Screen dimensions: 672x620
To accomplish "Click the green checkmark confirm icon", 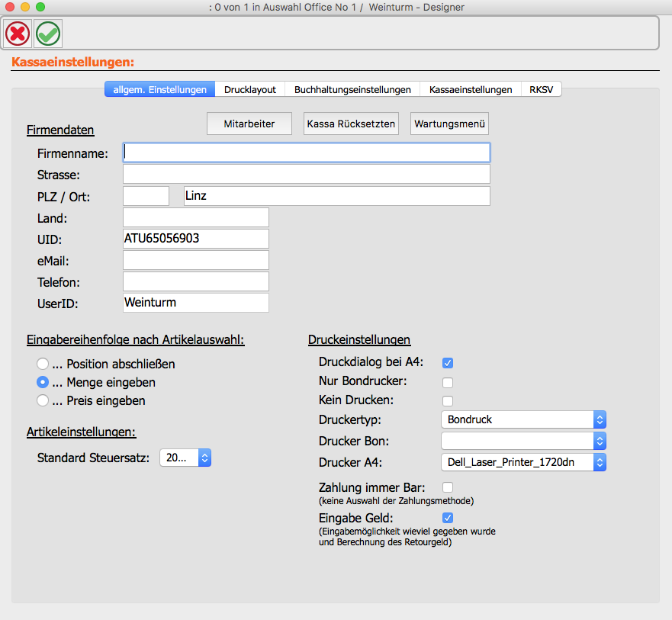I will click(x=47, y=33).
